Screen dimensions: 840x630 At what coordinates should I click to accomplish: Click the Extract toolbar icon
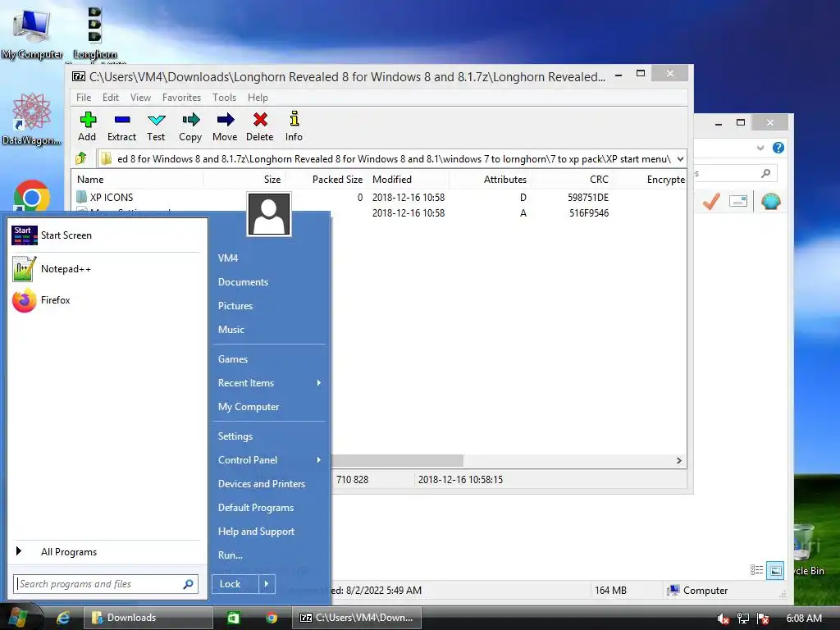[x=121, y=126]
